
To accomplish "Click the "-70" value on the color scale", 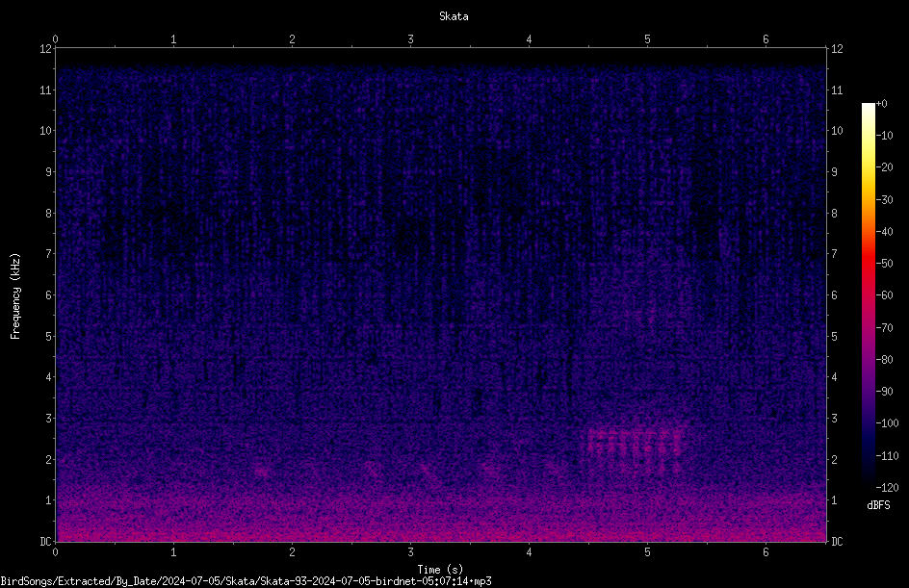I will [884, 328].
